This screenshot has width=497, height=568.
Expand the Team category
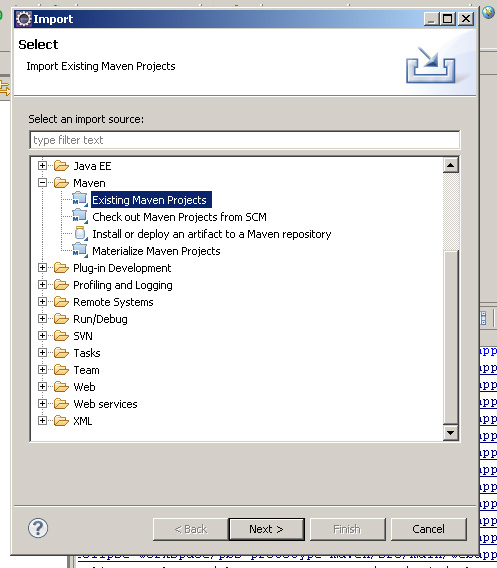42,369
